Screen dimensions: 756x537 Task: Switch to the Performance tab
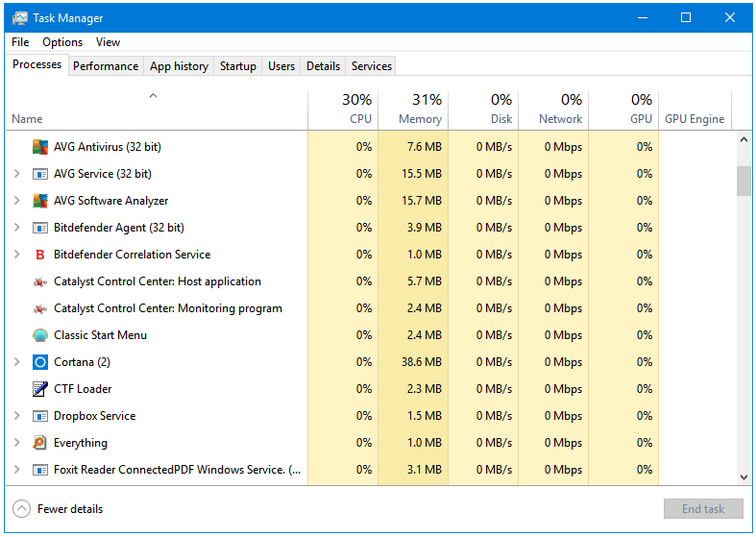pyautogui.click(x=106, y=66)
